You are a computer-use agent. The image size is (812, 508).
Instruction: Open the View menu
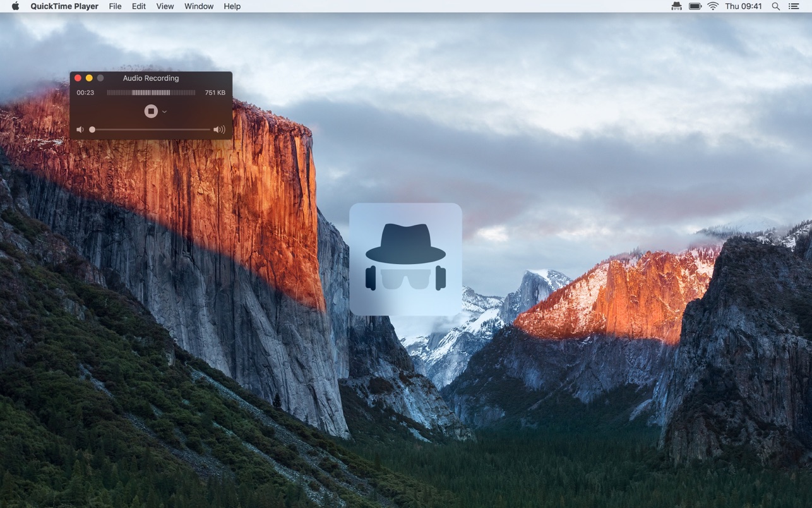165,6
